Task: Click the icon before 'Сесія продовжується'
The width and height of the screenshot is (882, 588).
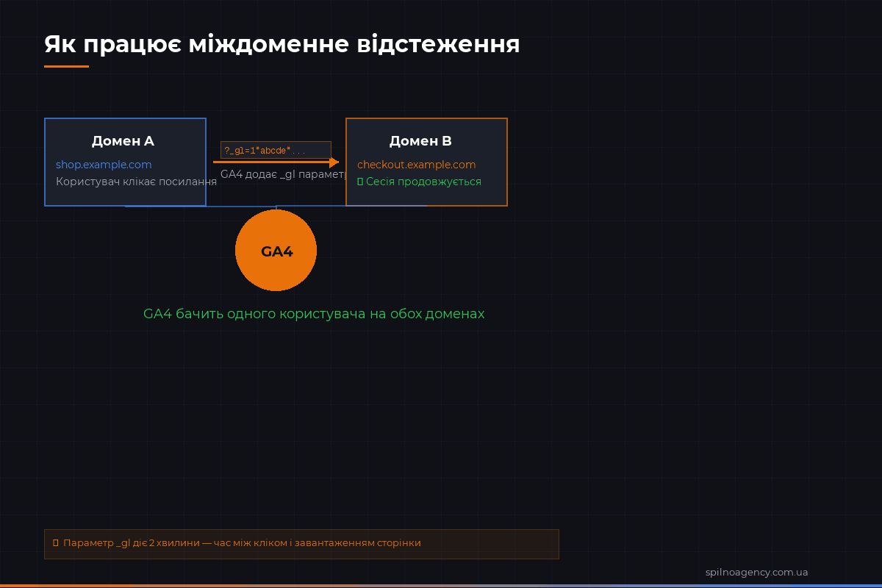Action: [x=360, y=182]
